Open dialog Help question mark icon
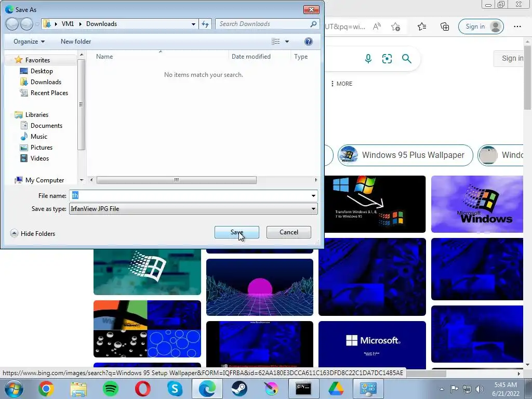The image size is (532, 399). pyautogui.click(x=309, y=42)
